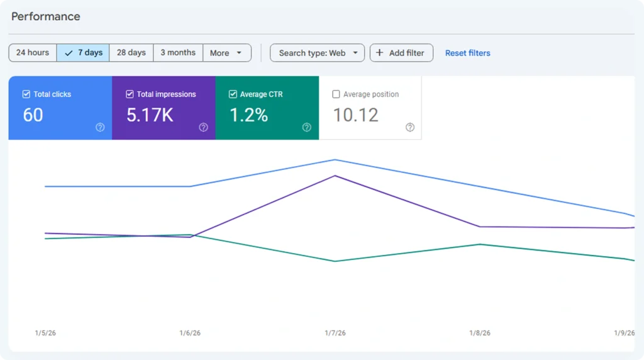This screenshot has height=360, width=644.
Task: Click the Average CTR help question mark
Action: tap(306, 127)
